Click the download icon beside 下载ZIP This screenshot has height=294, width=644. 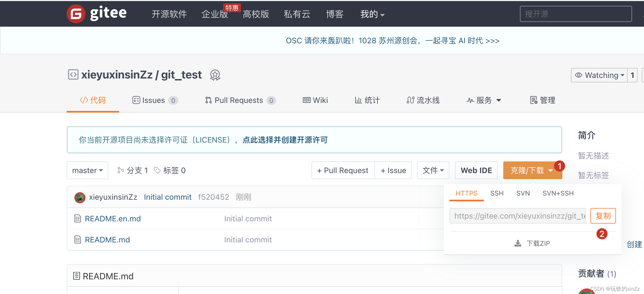click(518, 244)
